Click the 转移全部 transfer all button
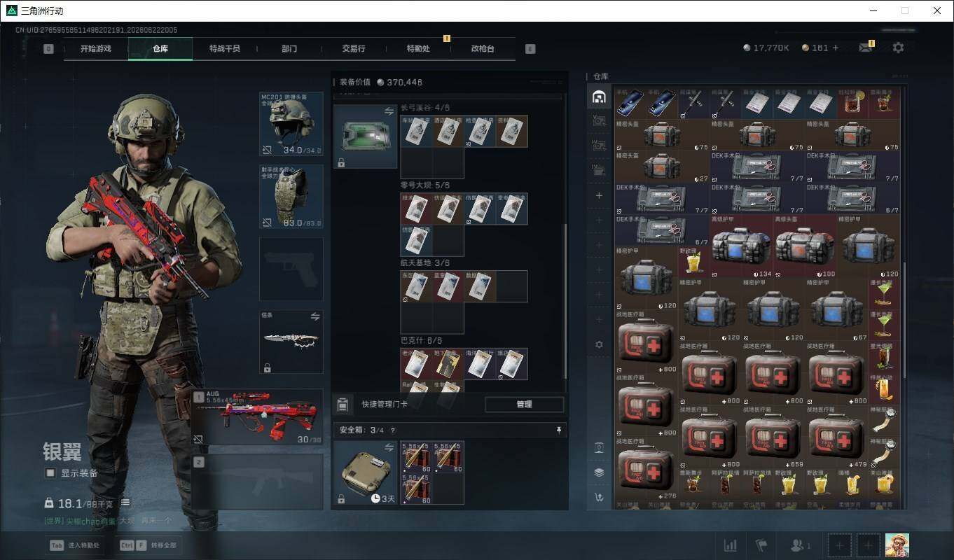954x560 pixels. 149,545
